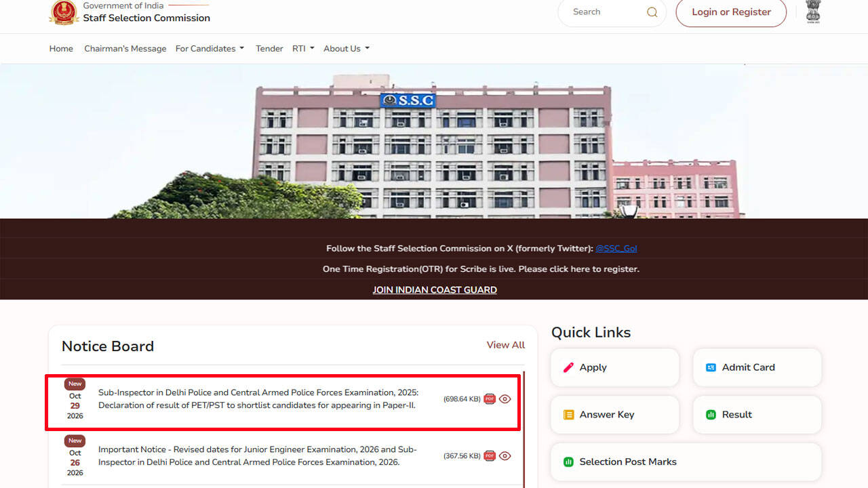Click the Staff Selection Commission emblem logo
Viewport: 868px width, 488px height.
pyautogui.click(x=64, y=12)
